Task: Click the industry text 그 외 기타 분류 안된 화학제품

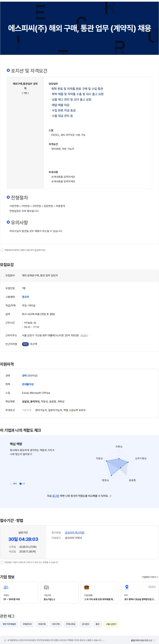Action: click(x=99, y=599)
